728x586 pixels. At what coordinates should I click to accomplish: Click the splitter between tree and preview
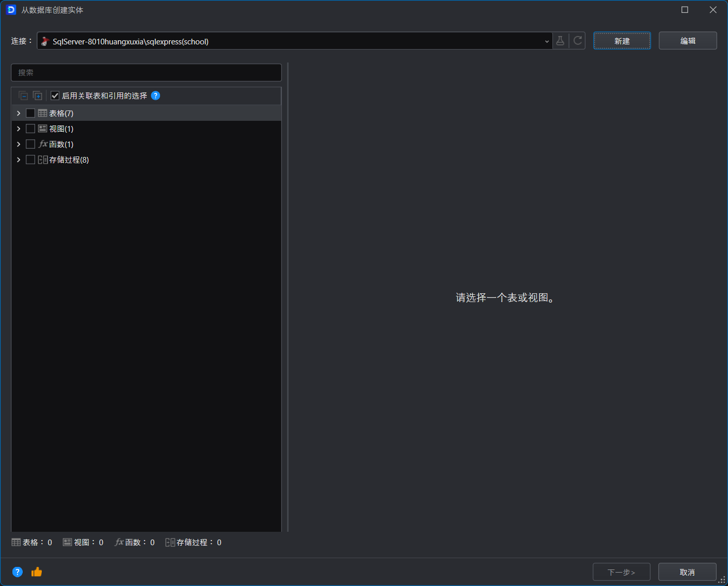[288, 297]
